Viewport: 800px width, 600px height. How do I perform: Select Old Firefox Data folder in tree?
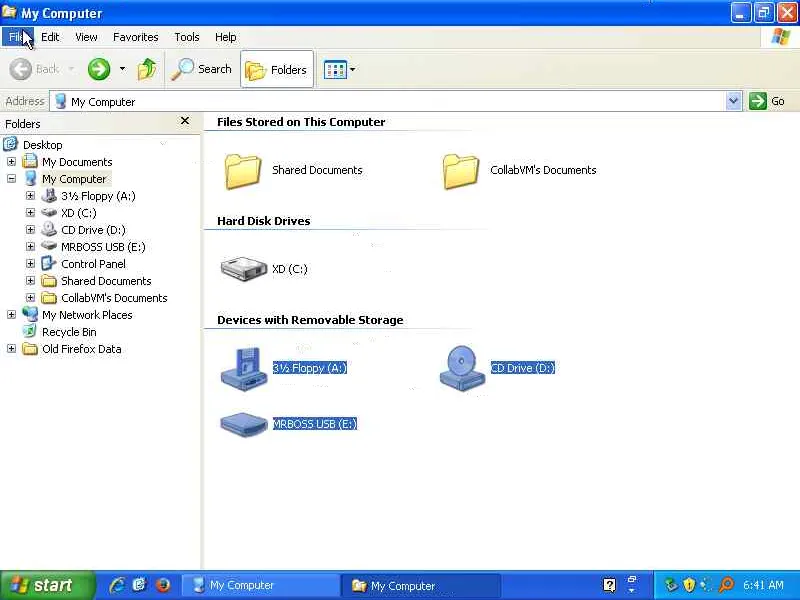point(82,349)
